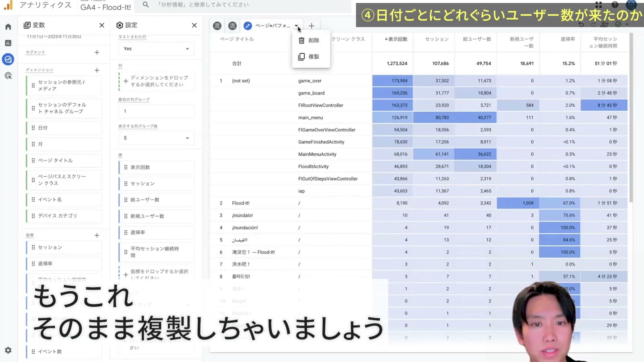Add a new metric with plus icon

click(97, 236)
